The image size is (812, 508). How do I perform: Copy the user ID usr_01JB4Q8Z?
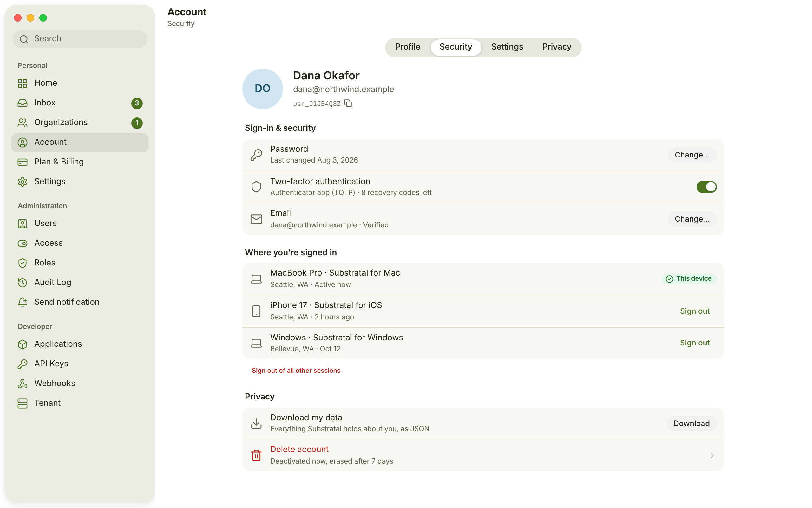tap(348, 103)
